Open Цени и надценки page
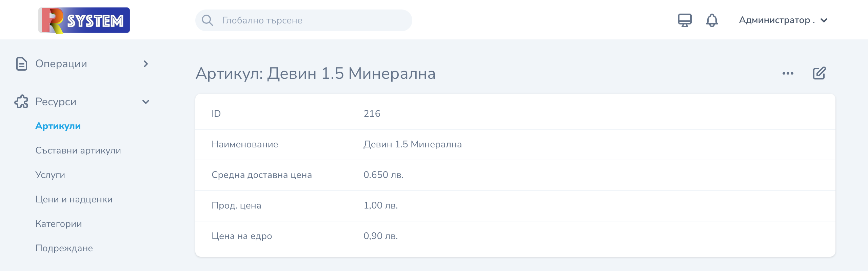This screenshot has width=868, height=271. coord(74,199)
